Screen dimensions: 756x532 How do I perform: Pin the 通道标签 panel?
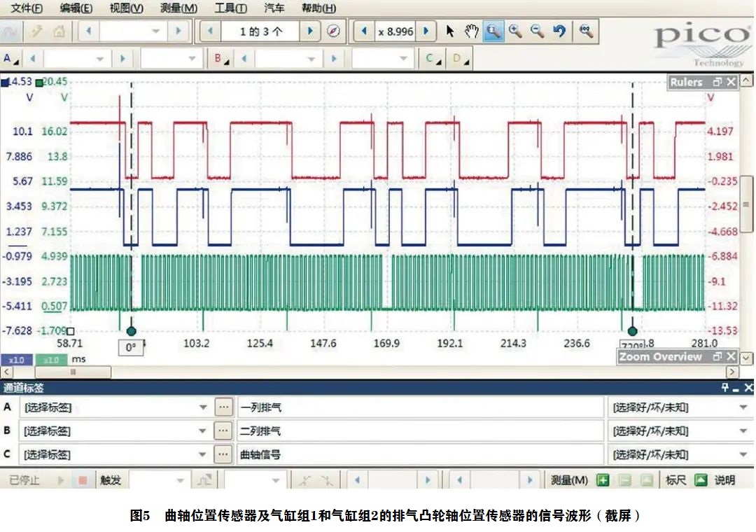pos(724,387)
